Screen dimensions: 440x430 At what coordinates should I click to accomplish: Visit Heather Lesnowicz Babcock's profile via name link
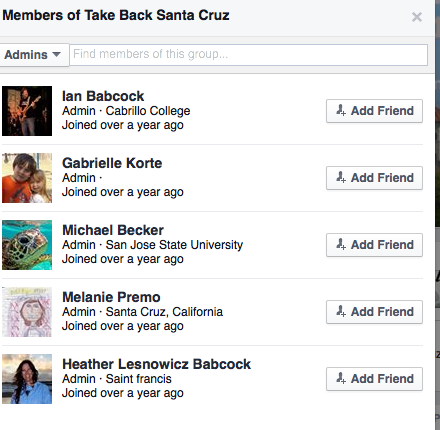coord(156,364)
